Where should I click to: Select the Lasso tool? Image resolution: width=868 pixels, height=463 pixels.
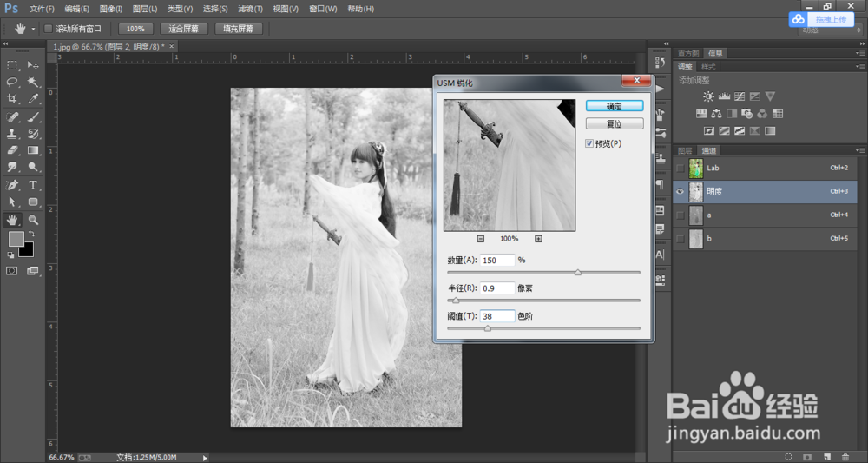pos(12,82)
